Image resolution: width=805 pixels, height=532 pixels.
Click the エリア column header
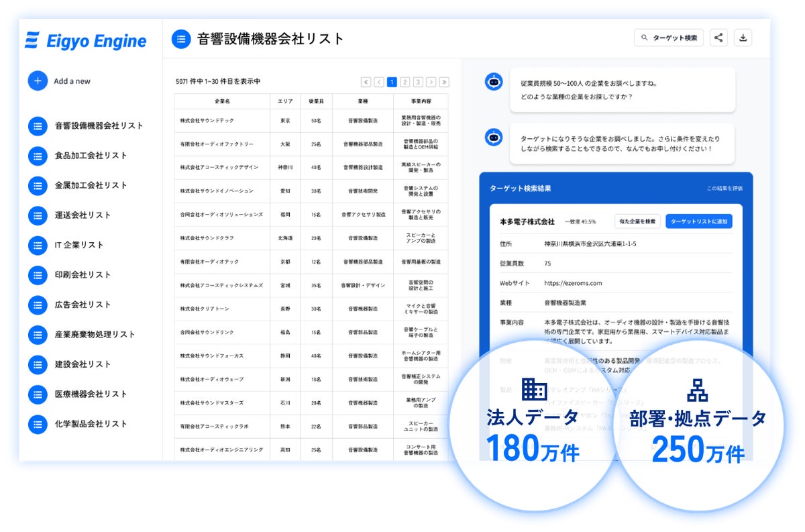pyautogui.click(x=285, y=101)
